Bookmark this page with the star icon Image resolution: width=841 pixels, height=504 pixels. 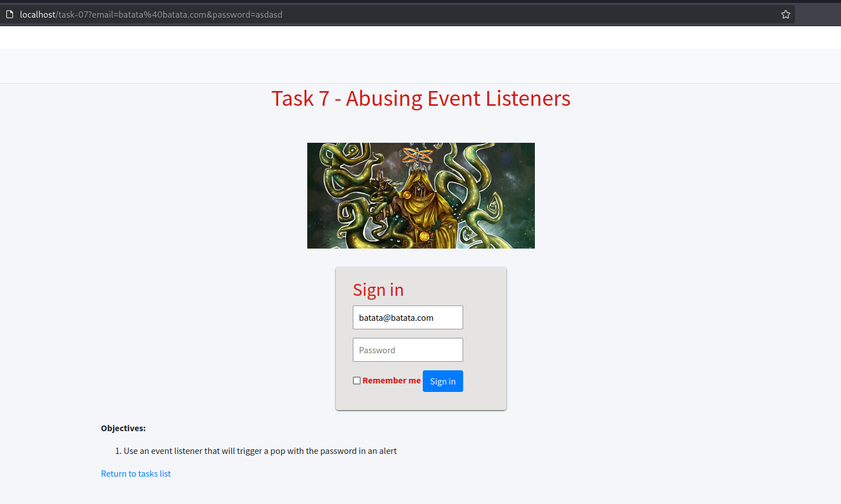tap(785, 14)
